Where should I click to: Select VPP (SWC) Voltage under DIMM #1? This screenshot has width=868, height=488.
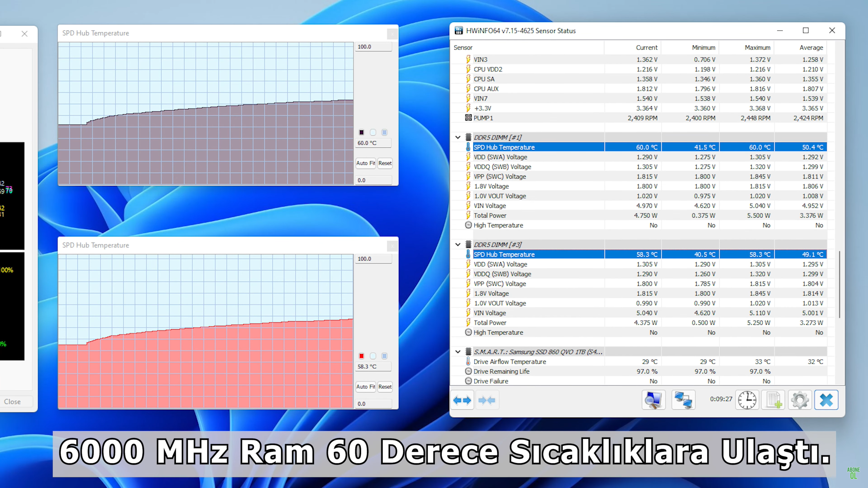[639, 177]
